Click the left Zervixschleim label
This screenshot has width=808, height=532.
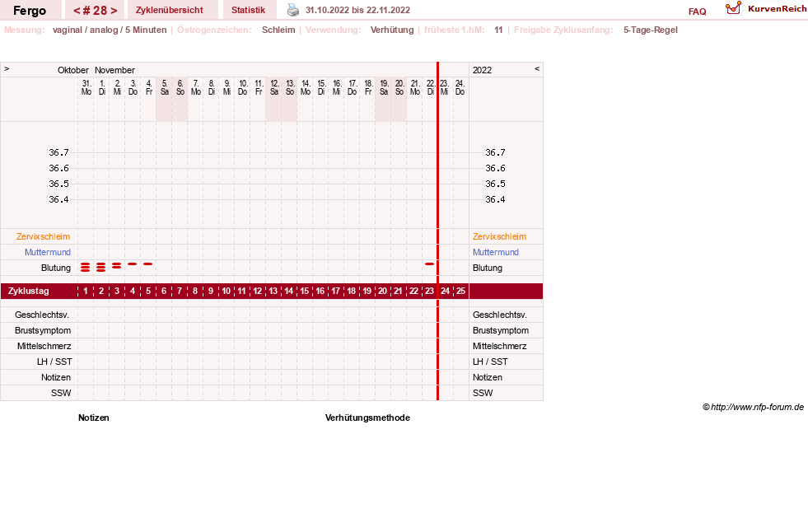point(44,236)
